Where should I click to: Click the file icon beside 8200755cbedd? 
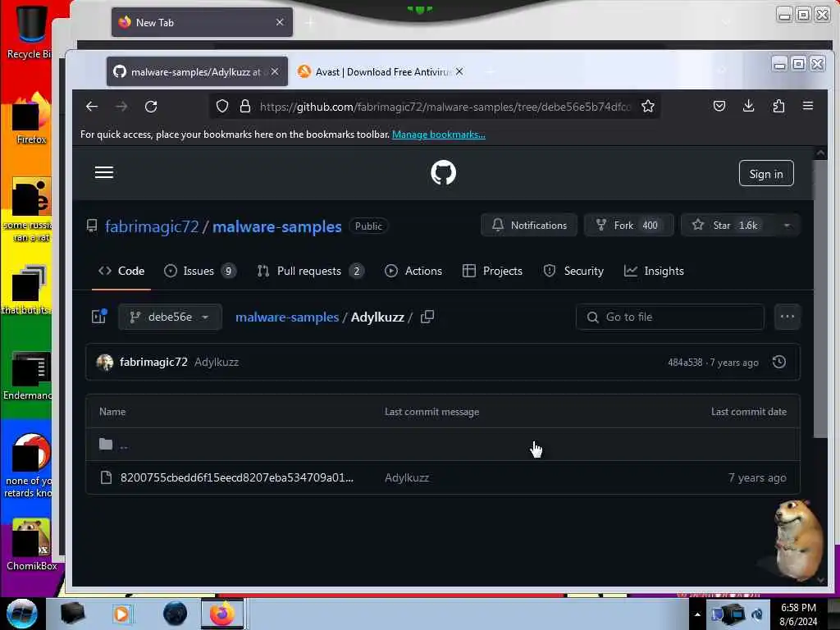106,477
